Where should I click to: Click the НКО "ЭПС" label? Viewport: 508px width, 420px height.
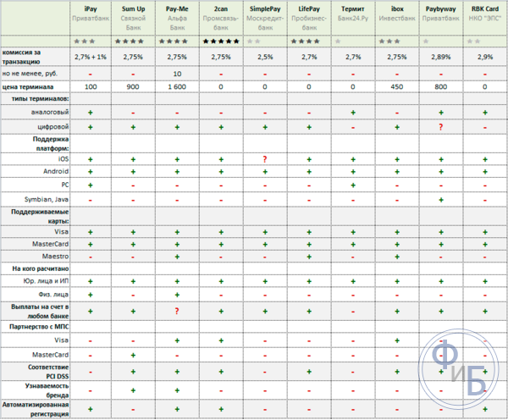tap(485, 18)
